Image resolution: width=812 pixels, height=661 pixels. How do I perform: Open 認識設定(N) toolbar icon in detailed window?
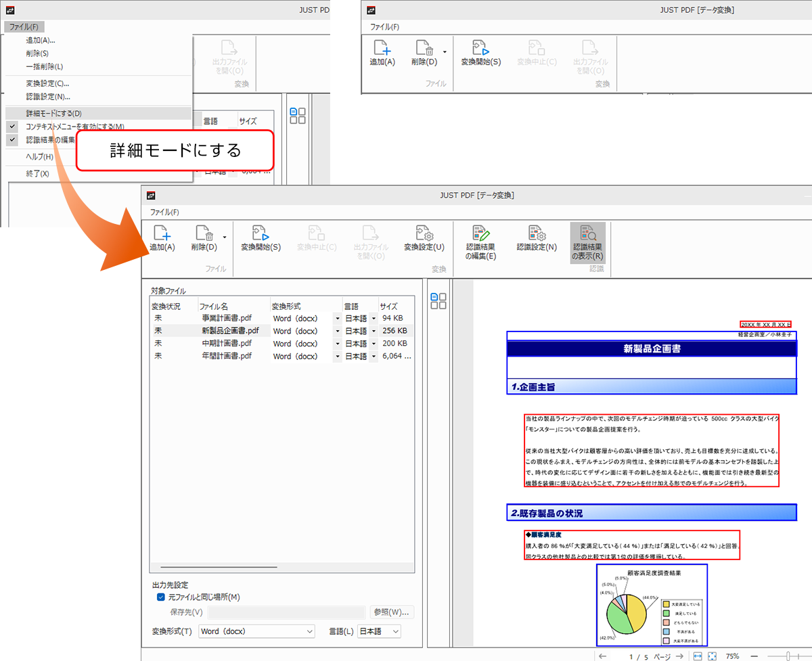pos(537,233)
